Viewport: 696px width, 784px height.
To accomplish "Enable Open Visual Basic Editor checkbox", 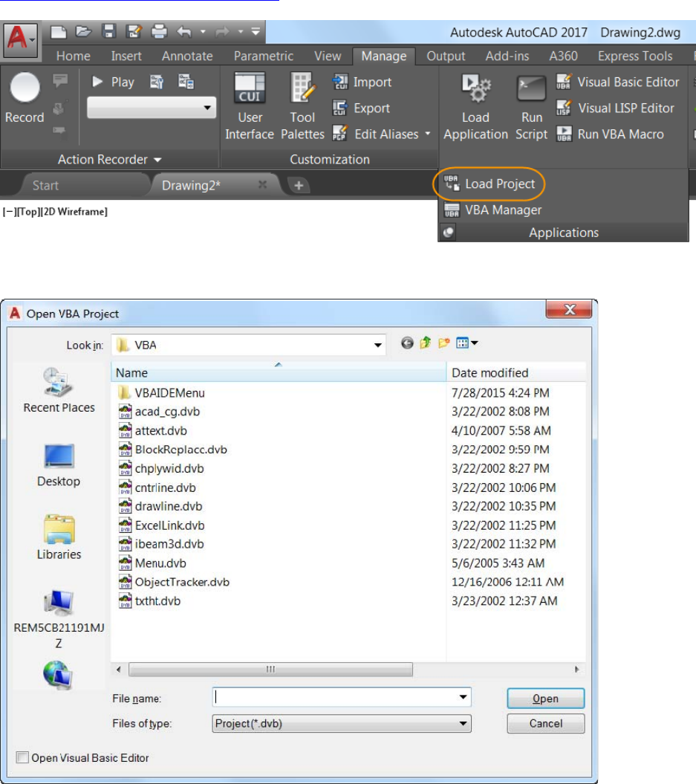I will click(x=22, y=757).
